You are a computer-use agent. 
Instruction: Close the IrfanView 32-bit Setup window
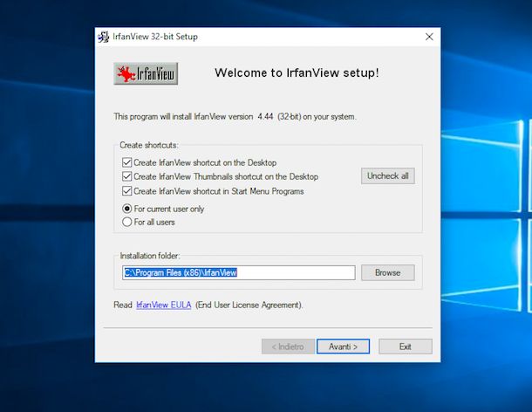(x=429, y=37)
